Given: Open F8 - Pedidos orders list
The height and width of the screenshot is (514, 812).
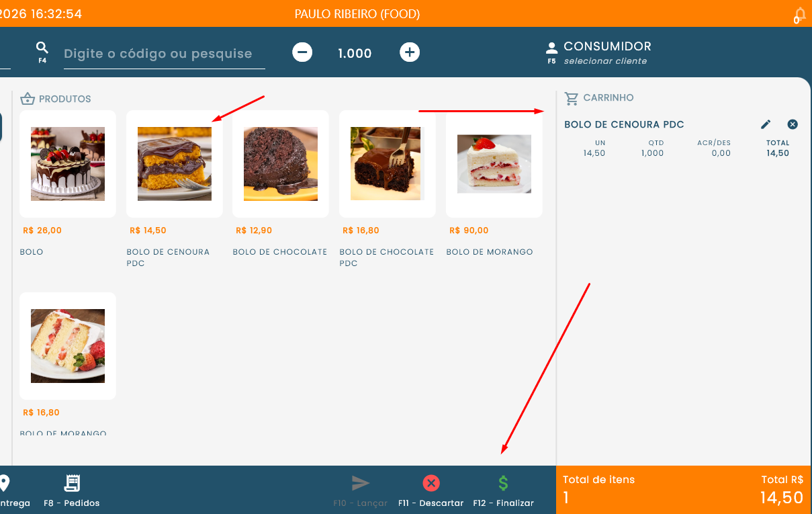Looking at the screenshot, I should pos(72,484).
